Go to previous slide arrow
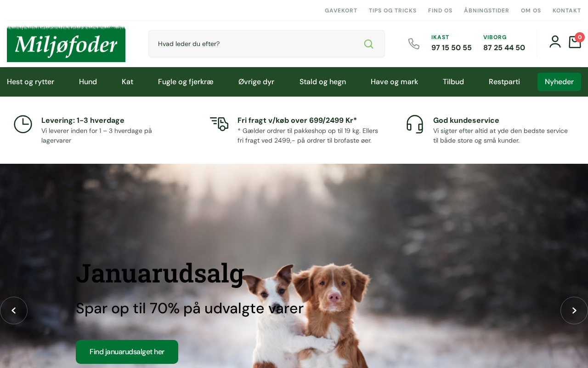 click(x=14, y=310)
